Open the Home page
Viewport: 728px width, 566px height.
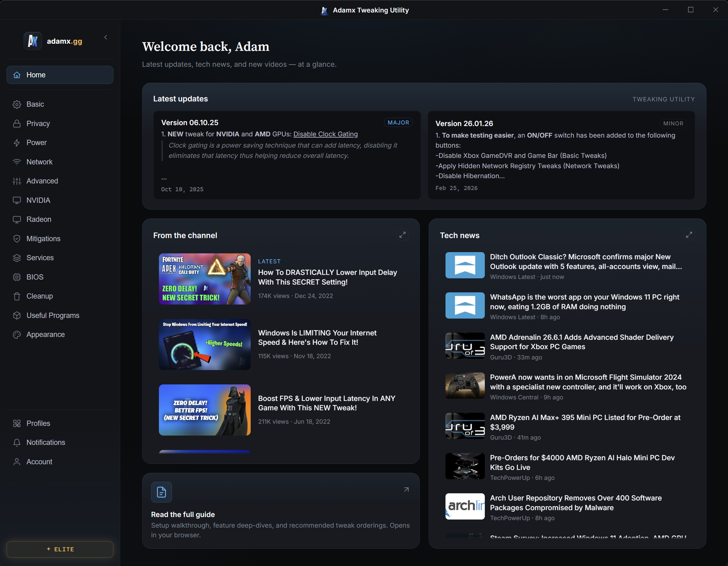click(60, 75)
